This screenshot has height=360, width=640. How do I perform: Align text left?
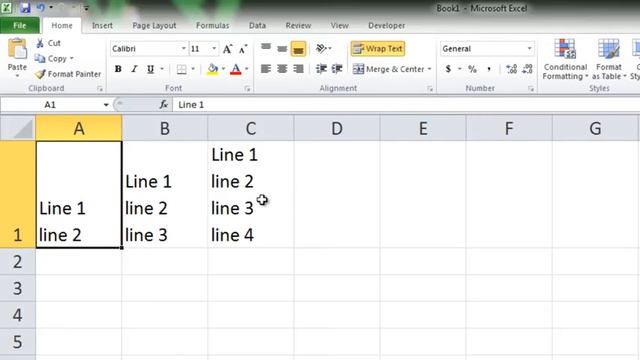(x=266, y=69)
